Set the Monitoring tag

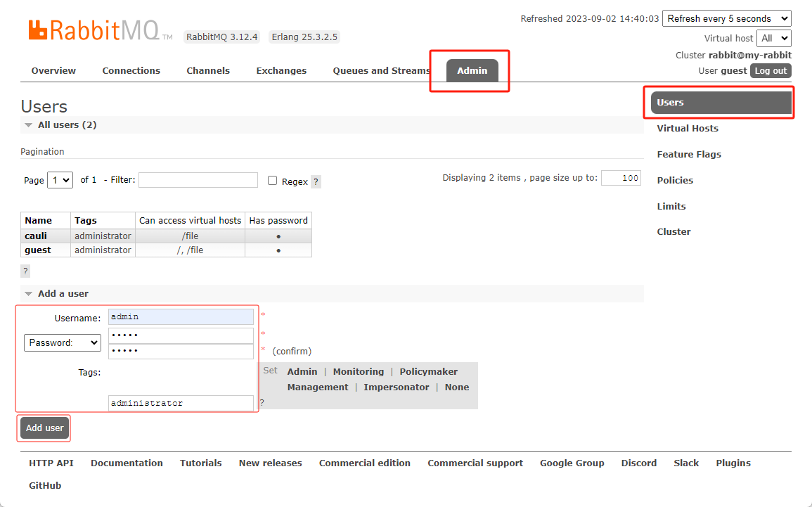359,372
